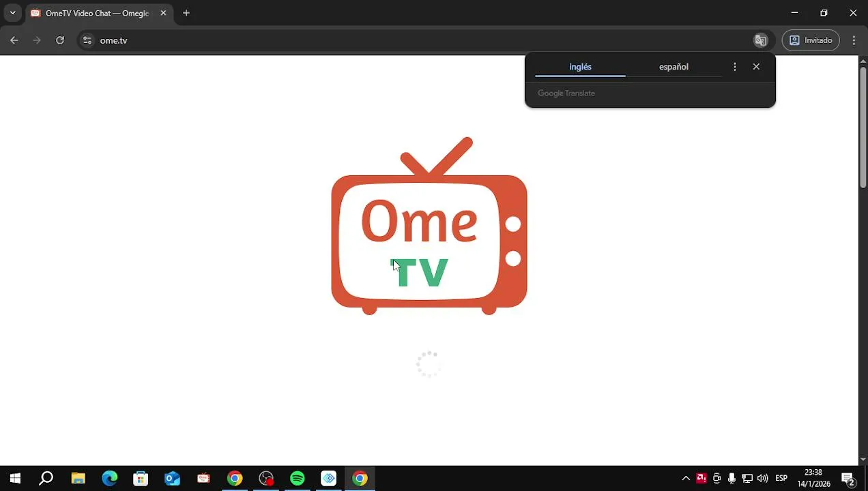The width and height of the screenshot is (868, 491).
Task: Open the blue diamond app in taskbar
Action: click(x=329, y=478)
